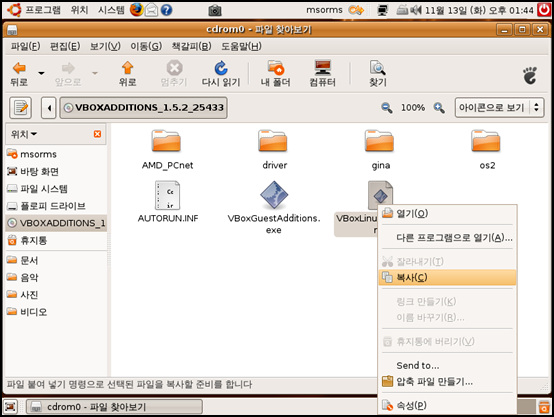Expand the sidebar 위치 selector dropdown
This screenshot has height=417, width=554.
coord(24,134)
